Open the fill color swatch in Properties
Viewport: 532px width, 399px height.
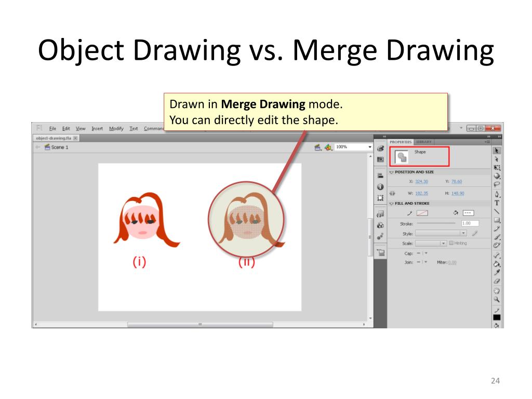pyautogui.click(x=468, y=213)
